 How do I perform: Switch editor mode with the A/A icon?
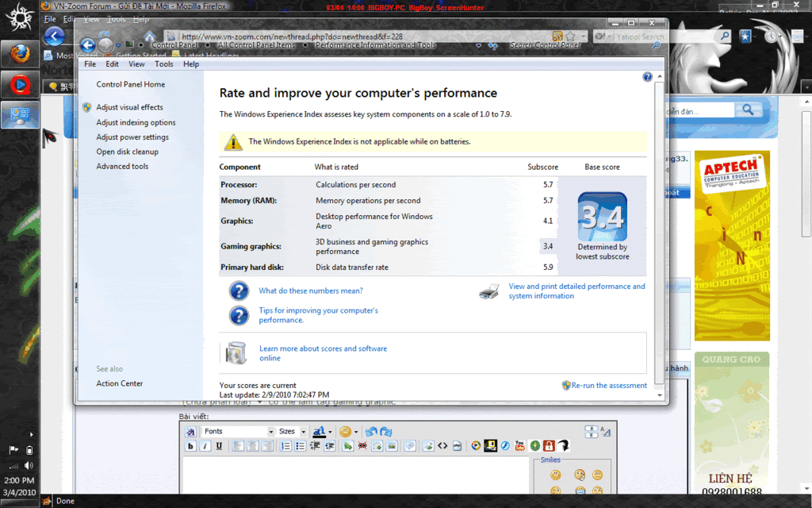click(605, 431)
